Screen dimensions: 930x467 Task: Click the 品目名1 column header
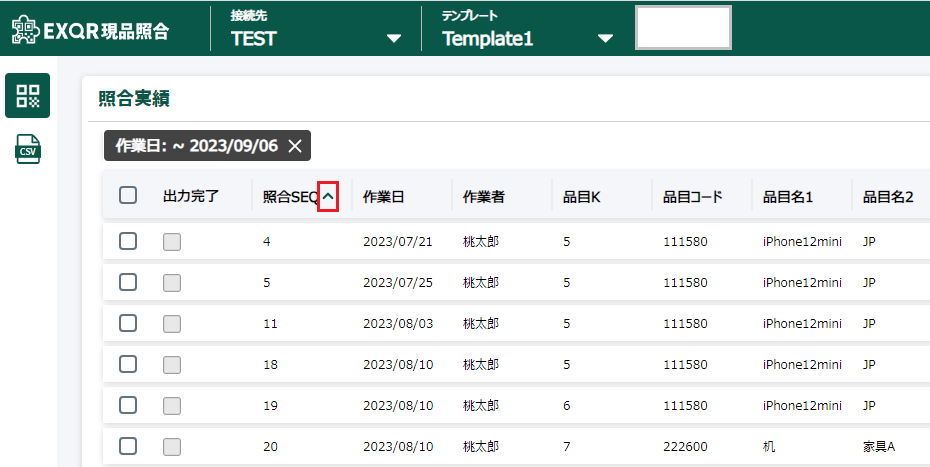click(x=788, y=197)
